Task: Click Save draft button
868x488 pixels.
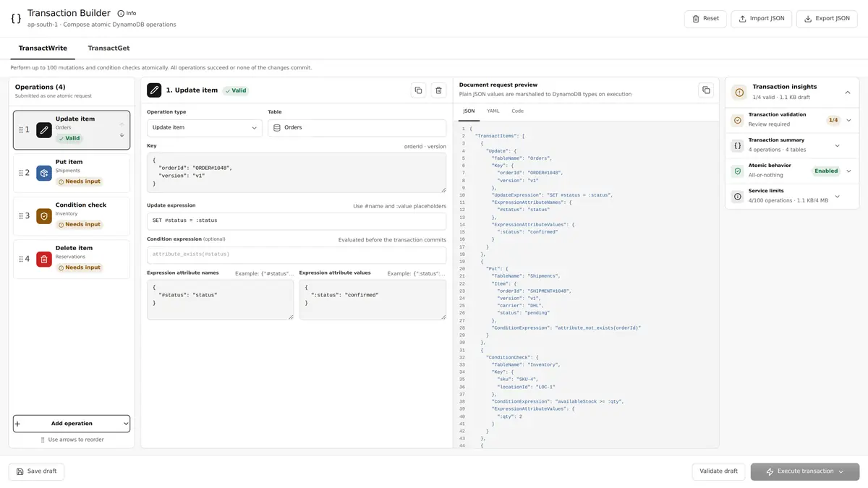Action: [x=36, y=471]
